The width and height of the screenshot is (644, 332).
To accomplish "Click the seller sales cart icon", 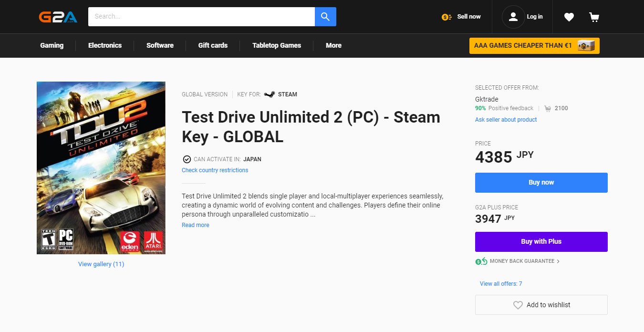I will coord(548,108).
